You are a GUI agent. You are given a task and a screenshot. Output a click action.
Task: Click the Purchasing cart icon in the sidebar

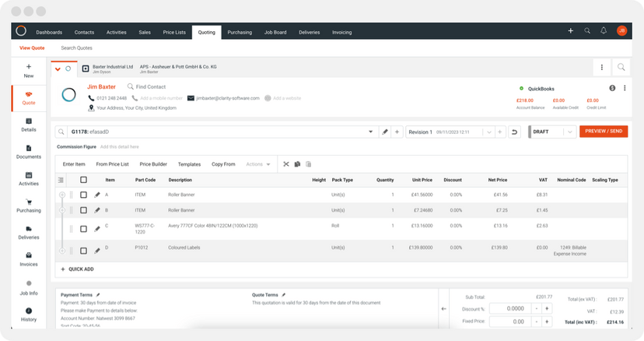[x=29, y=202]
